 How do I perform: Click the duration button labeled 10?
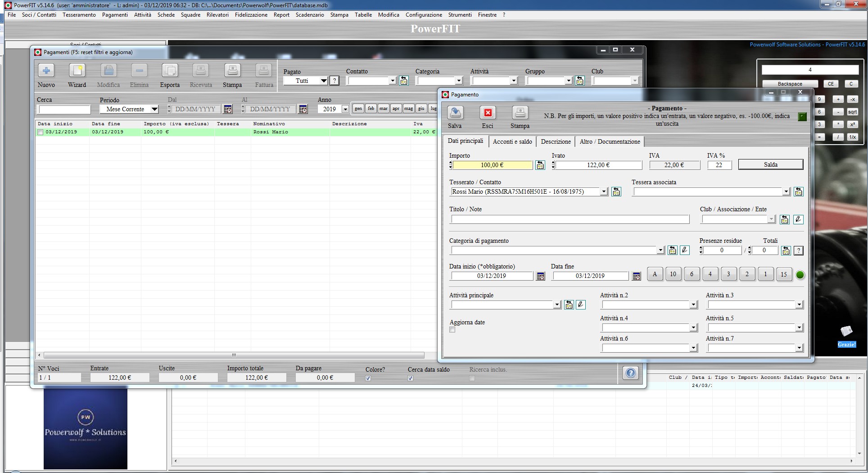coord(673,274)
